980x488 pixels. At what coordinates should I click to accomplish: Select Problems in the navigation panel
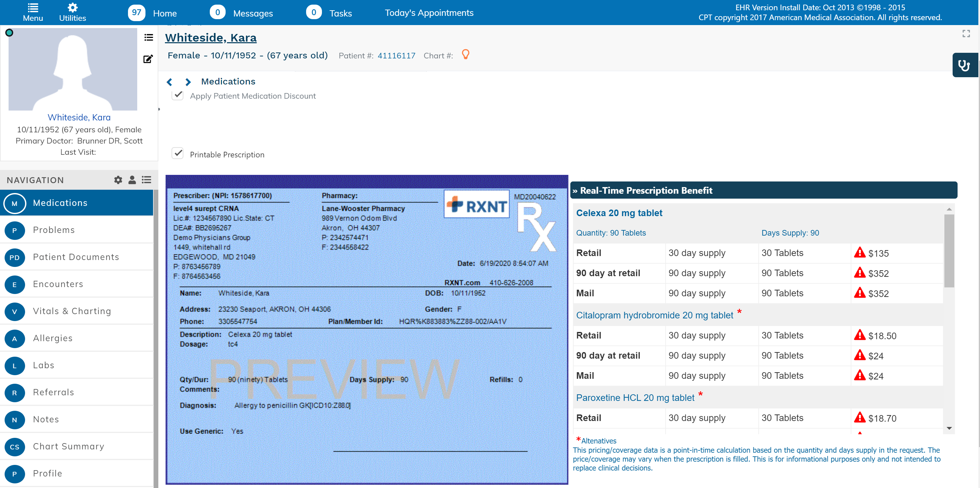point(54,230)
